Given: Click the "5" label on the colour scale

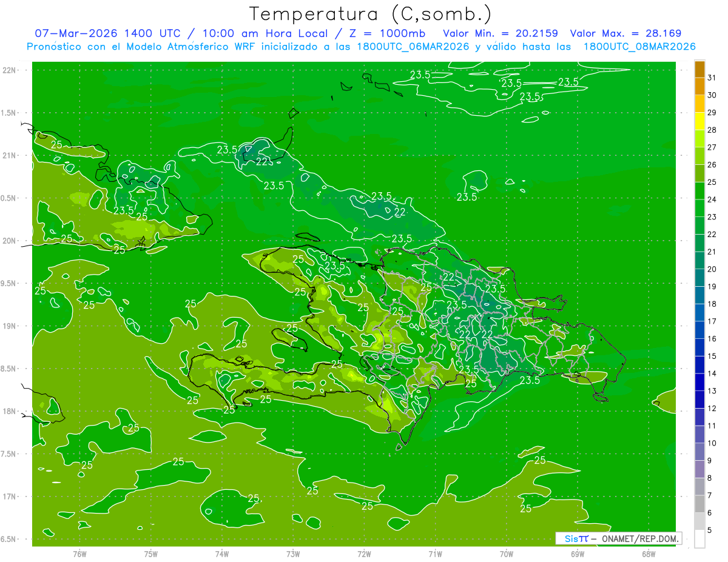Looking at the screenshot, I should (x=710, y=530).
